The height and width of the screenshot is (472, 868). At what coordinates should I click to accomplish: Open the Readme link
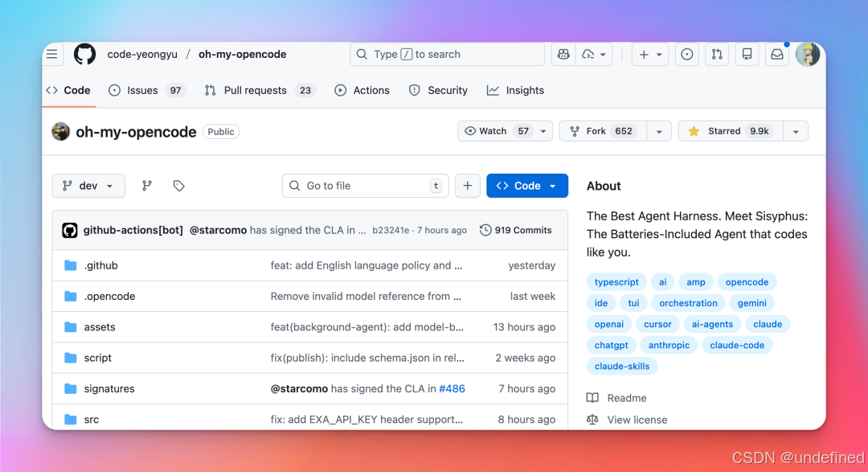pyautogui.click(x=616, y=398)
